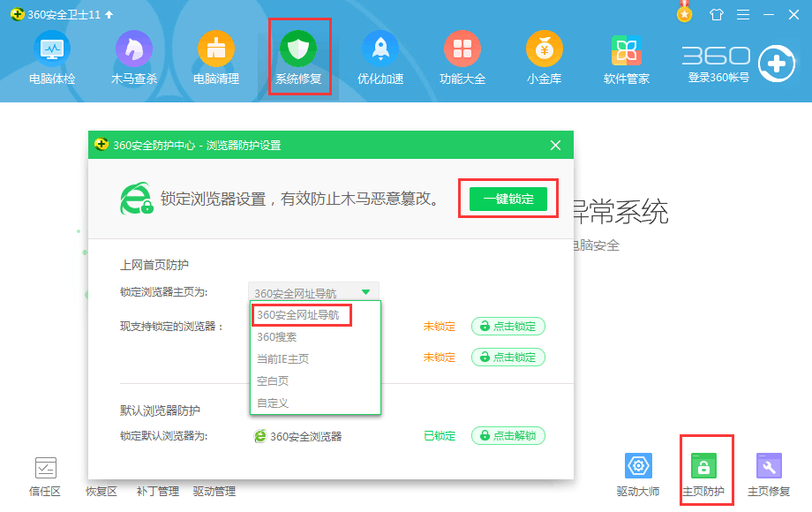The image size is (812, 512).
Task: Click the 现支持锁定的浏览器 label
Action: click(171, 326)
